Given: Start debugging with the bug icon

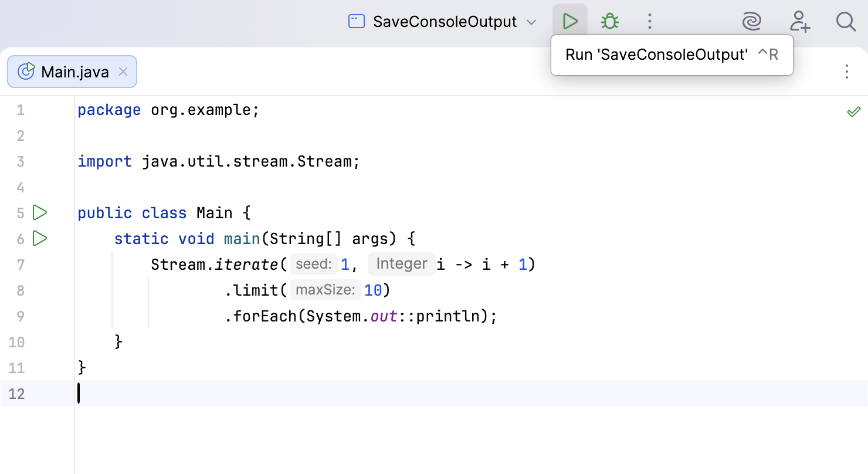Looking at the screenshot, I should pyautogui.click(x=609, y=21).
